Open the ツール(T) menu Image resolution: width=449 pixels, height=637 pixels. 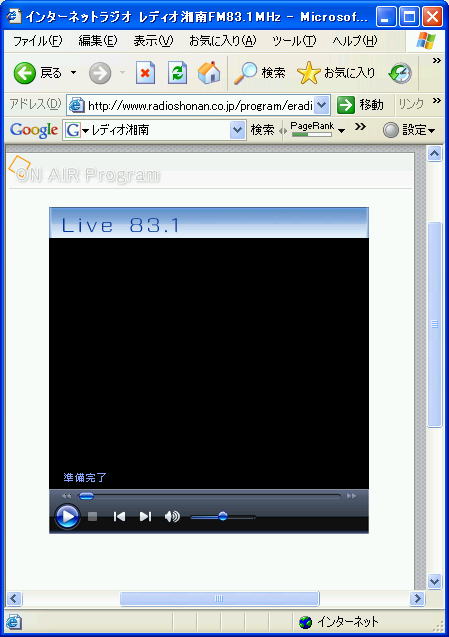coord(294,41)
